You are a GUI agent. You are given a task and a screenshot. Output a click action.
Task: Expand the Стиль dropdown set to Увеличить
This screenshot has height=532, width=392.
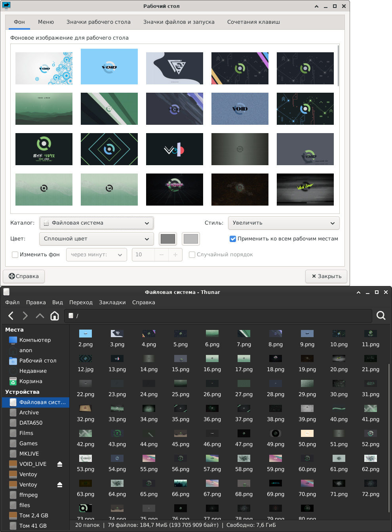284,223
